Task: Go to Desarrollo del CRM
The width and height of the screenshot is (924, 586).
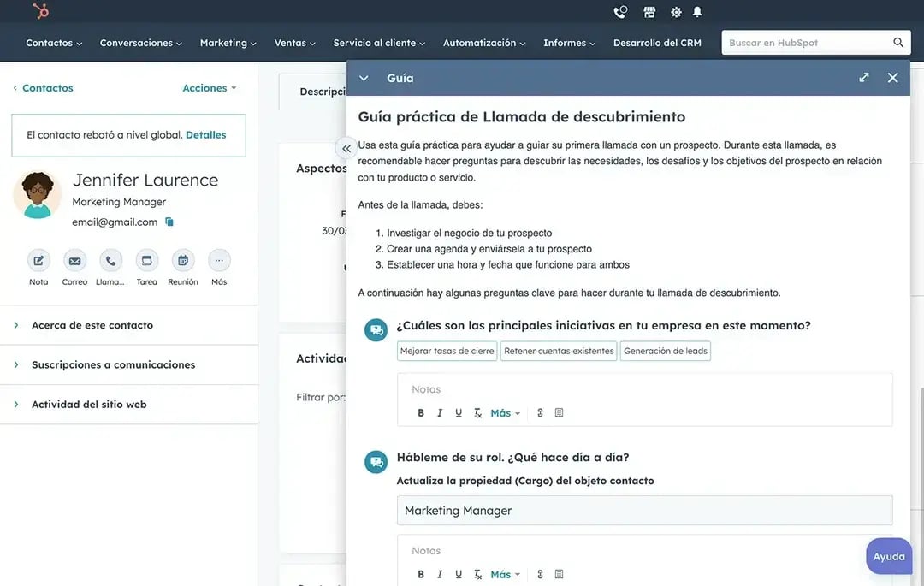Action: tap(657, 43)
